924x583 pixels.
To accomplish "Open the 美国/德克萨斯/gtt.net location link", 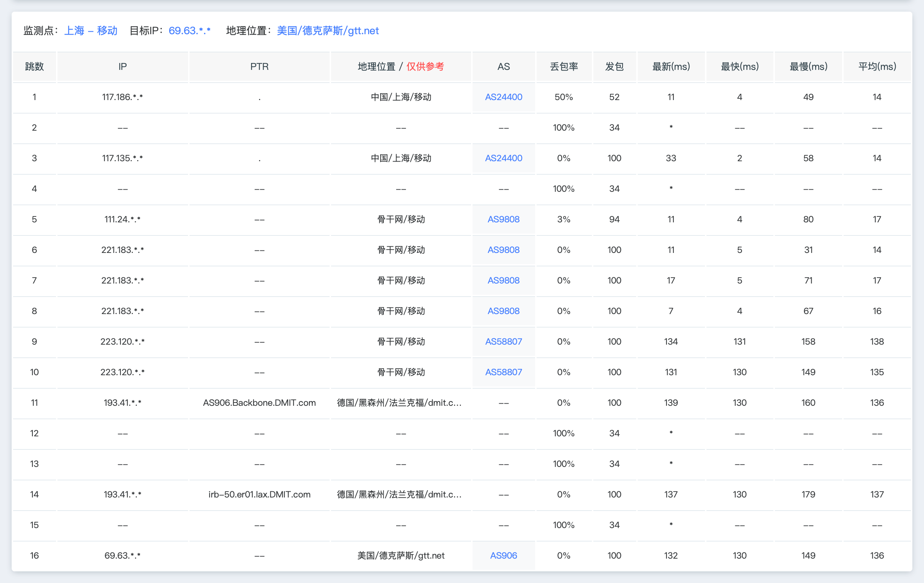I will (x=328, y=30).
